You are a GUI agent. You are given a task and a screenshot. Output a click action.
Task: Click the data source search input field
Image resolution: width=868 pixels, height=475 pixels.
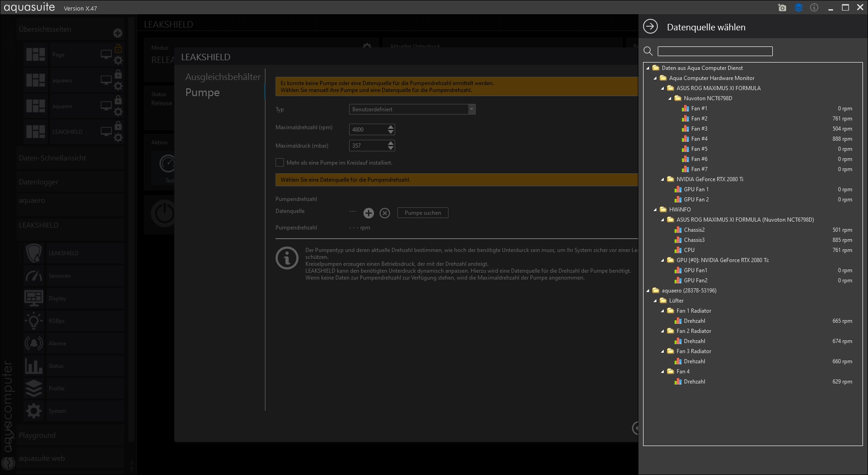pos(715,51)
